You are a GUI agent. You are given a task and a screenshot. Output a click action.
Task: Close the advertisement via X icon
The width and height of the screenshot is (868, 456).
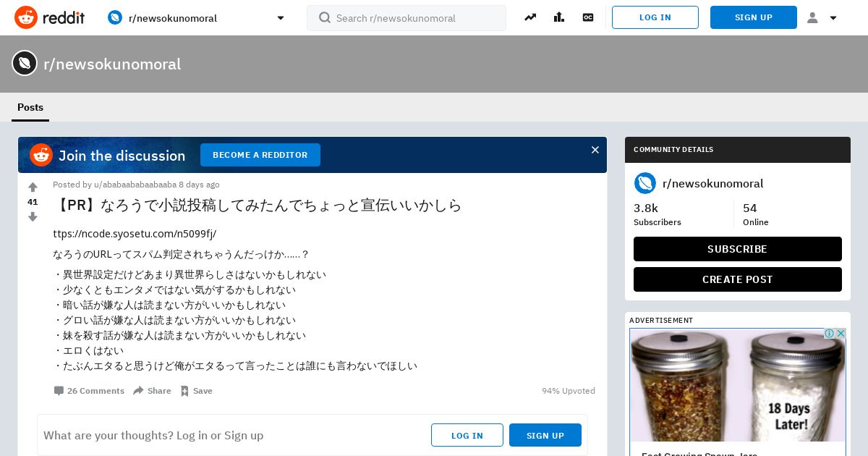841,334
